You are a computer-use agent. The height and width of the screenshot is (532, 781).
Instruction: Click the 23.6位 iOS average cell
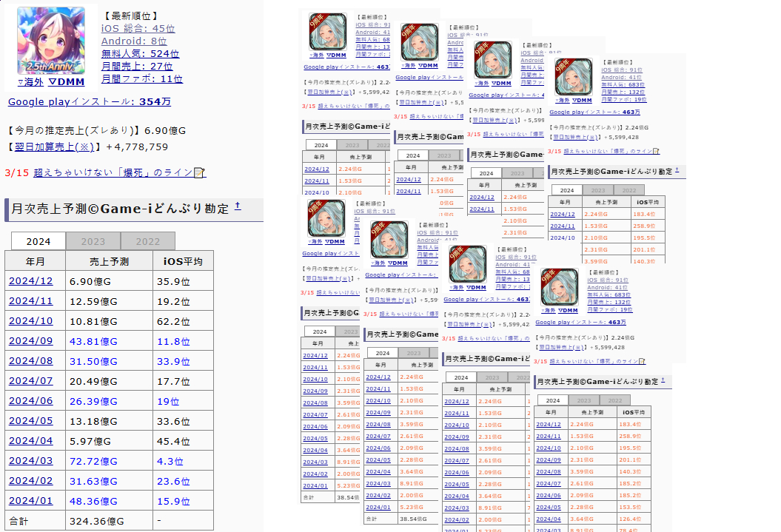(x=184, y=481)
